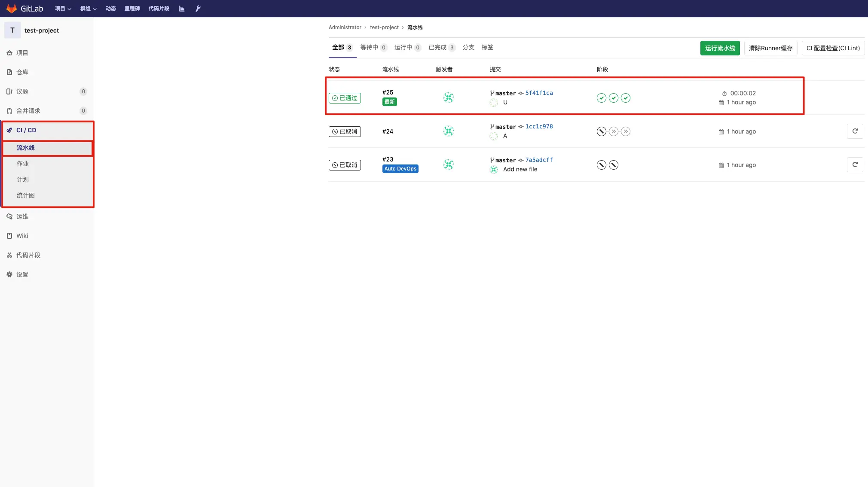
Task: Click second canceled stage icon of pipeline #23
Action: (613, 165)
